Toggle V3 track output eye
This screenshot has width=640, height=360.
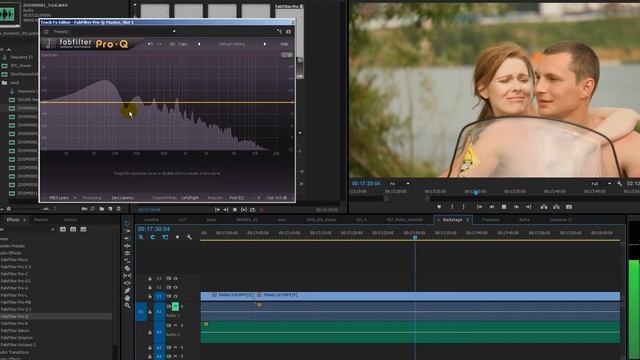coord(176,278)
